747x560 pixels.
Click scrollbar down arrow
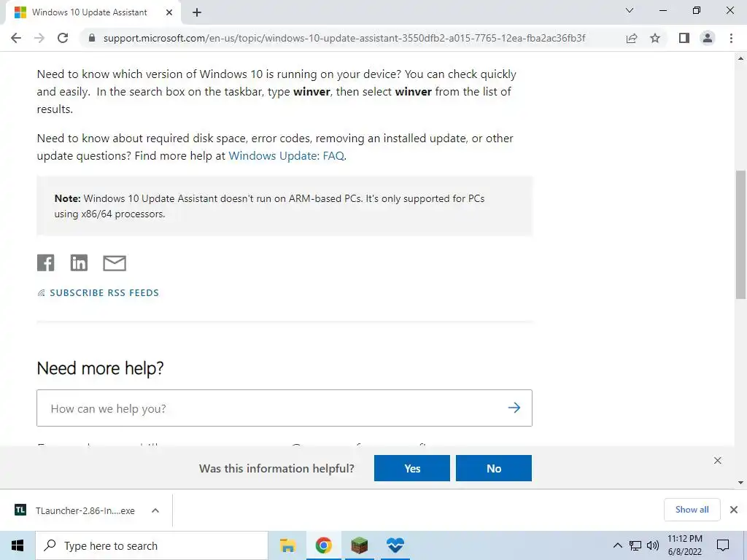[740, 483]
